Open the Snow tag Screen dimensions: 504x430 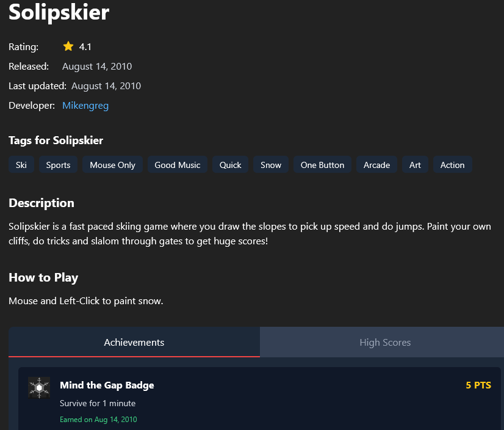271,165
